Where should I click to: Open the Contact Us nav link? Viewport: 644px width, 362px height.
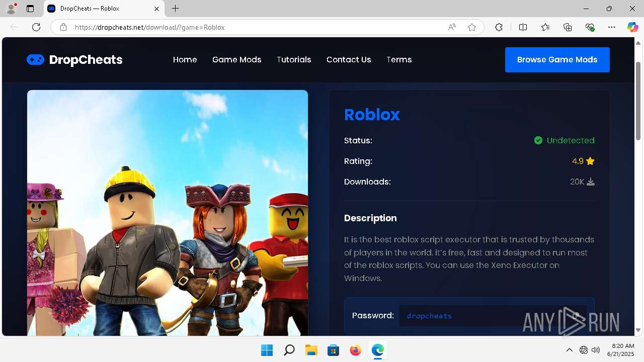tap(349, 59)
